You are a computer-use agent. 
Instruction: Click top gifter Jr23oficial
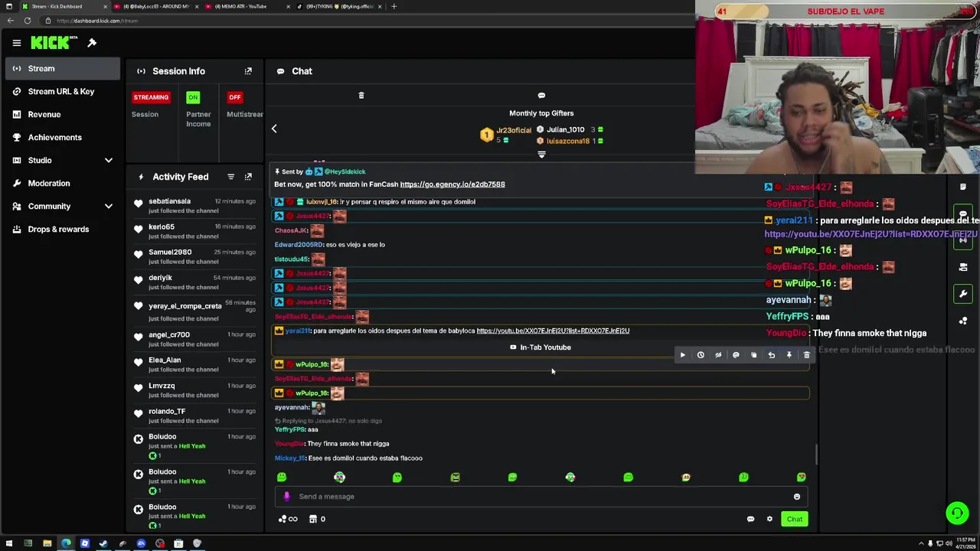[513, 131]
